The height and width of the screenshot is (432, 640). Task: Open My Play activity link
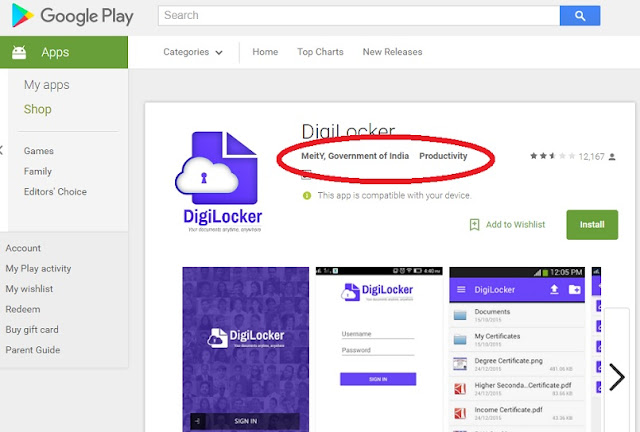tap(38, 268)
